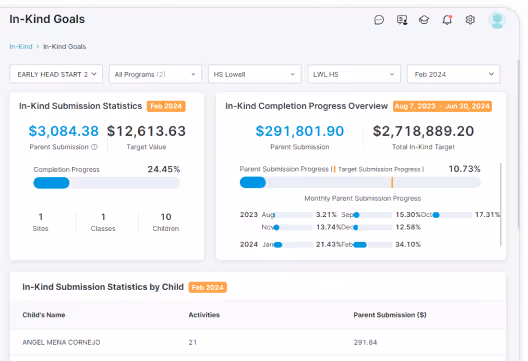Open the notifications bell

[x=447, y=20]
